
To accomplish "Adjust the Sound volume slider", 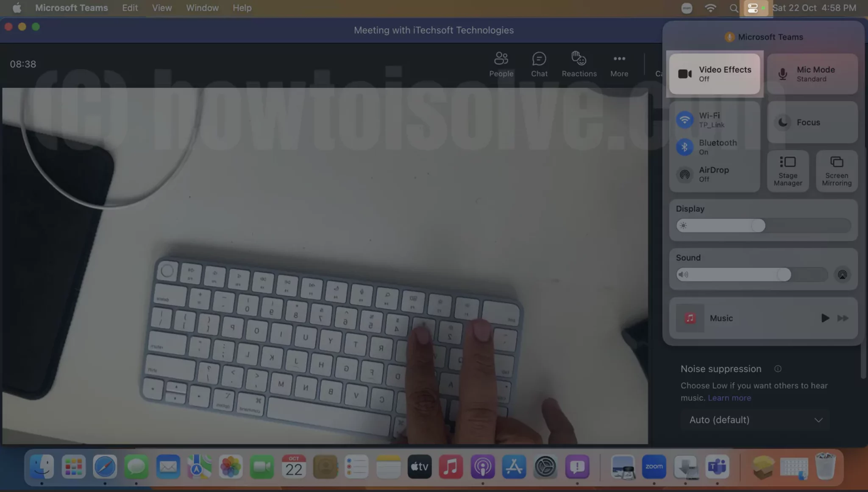I will pyautogui.click(x=752, y=274).
